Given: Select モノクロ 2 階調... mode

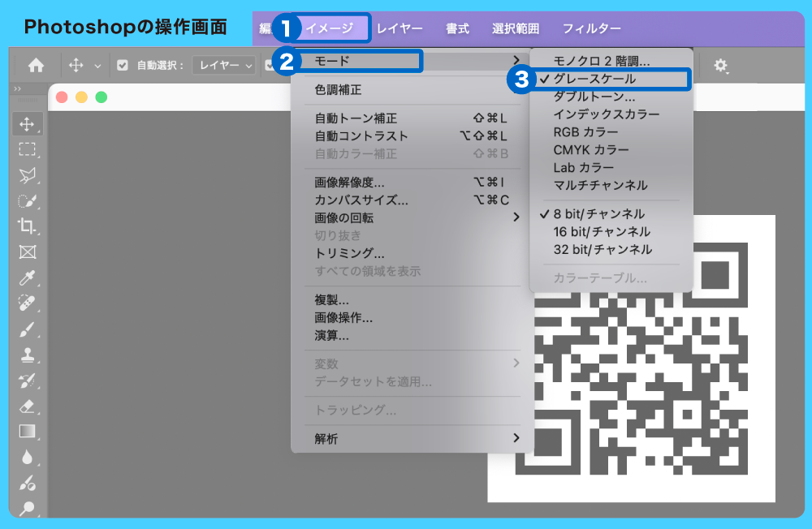Looking at the screenshot, I should click(x=611, y=61).
